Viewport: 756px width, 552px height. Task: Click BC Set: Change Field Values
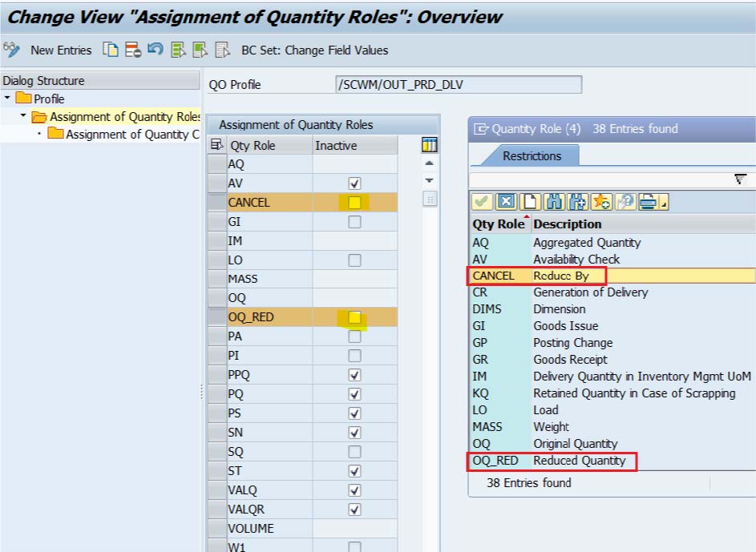click(x=314, y=50)
